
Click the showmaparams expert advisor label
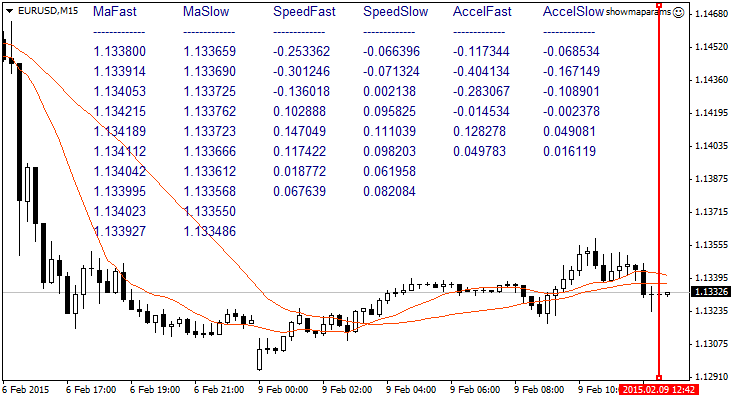tap(638, 13)
